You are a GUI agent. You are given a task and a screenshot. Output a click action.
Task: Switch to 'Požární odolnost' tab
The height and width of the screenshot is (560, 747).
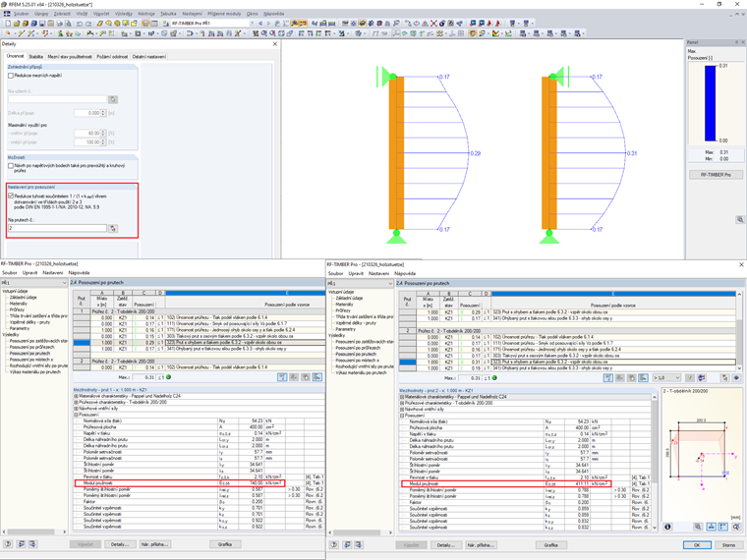click(112, 57)
